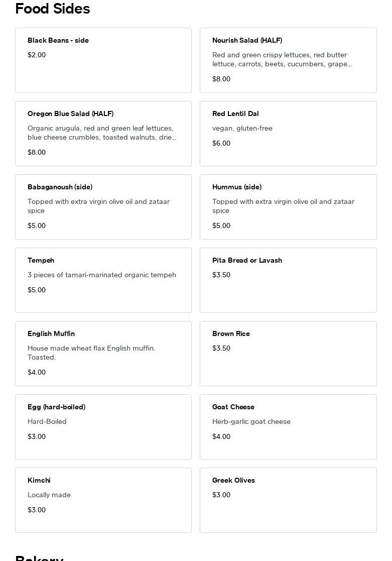Click the Tempeh menu card
Image resolution: width=392 pixels, height=561 pixels.
[103, 280]
